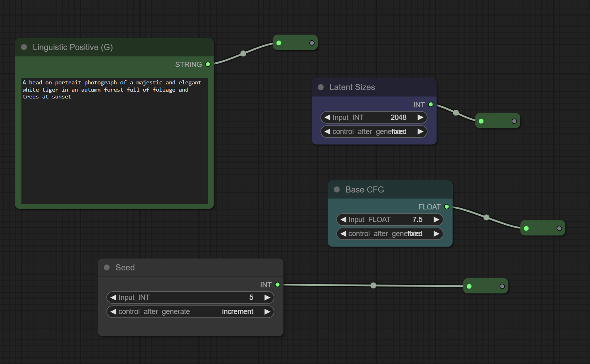Click the Base CFG FLOAT output socket
Screen dimensions: 590x364
[447, 207]
